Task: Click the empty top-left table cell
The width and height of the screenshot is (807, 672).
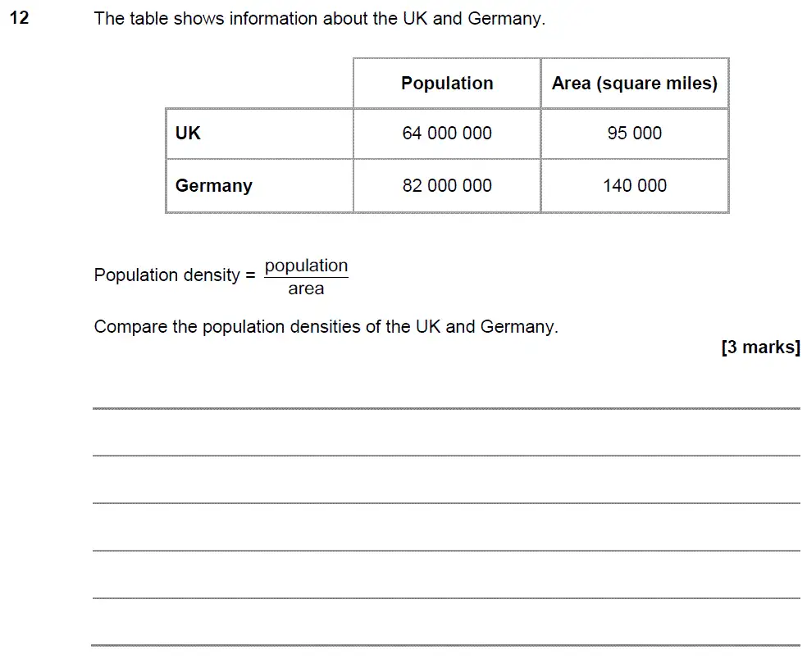Action: [x=259, y=83]
